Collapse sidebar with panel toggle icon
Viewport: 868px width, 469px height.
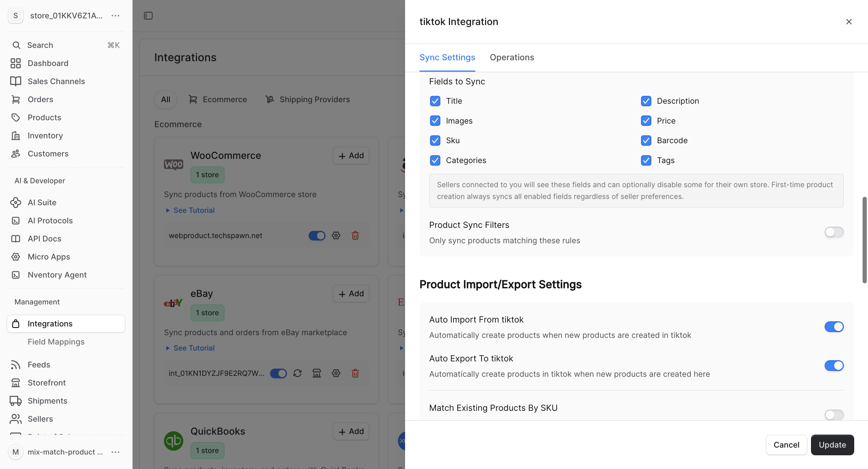coord(148,16)
